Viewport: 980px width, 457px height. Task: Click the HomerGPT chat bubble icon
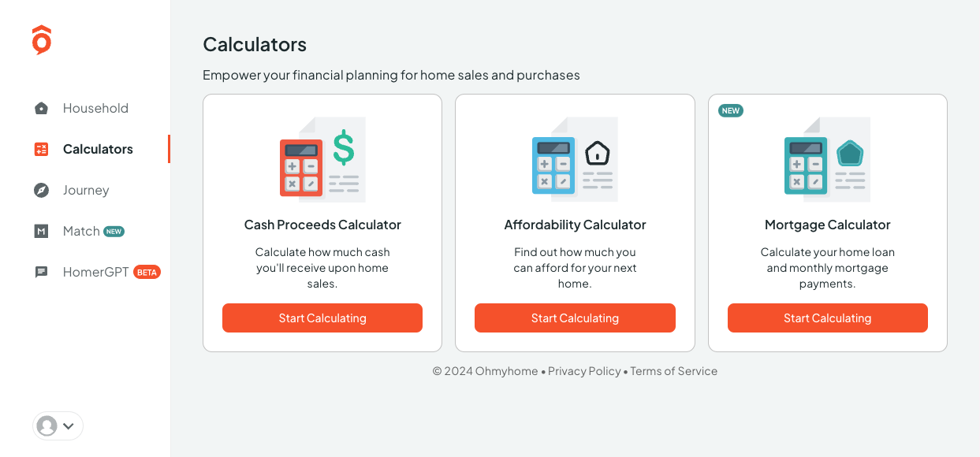pyautogui.click(x=42, y=272)
